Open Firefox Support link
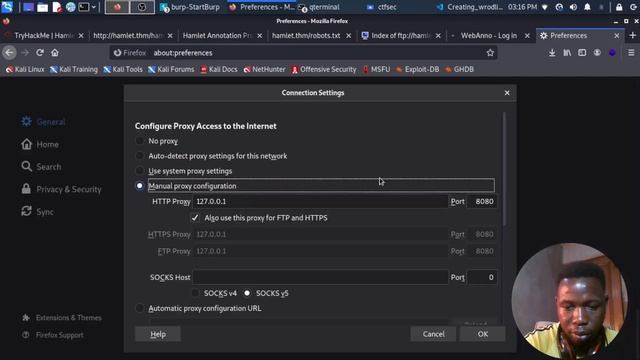The height and width of the screenshot is (360, 640). [x=53, y=335]
